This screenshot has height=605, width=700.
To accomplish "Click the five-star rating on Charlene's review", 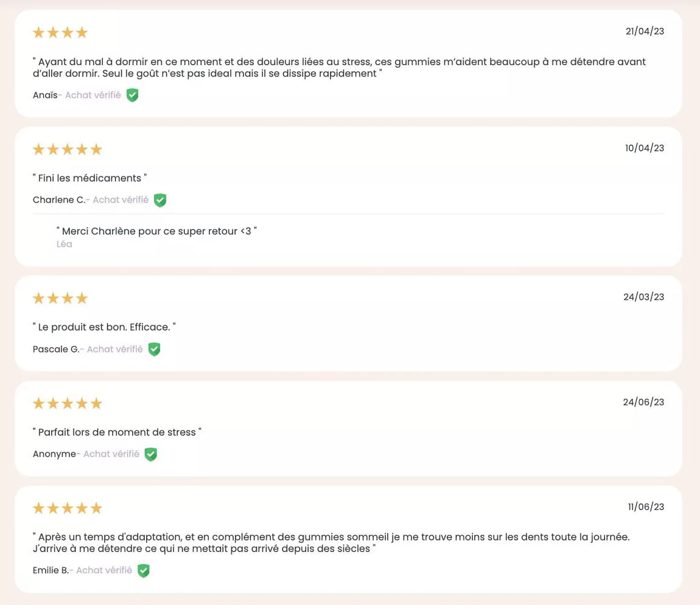I will (x=68, y=150).
